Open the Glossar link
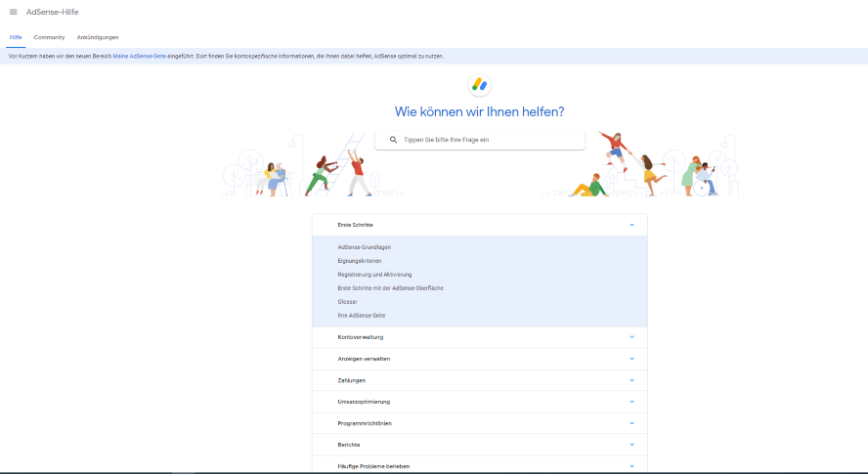Image resolution: width=868 pixels, height=474 pixels. tap(348, 302)
